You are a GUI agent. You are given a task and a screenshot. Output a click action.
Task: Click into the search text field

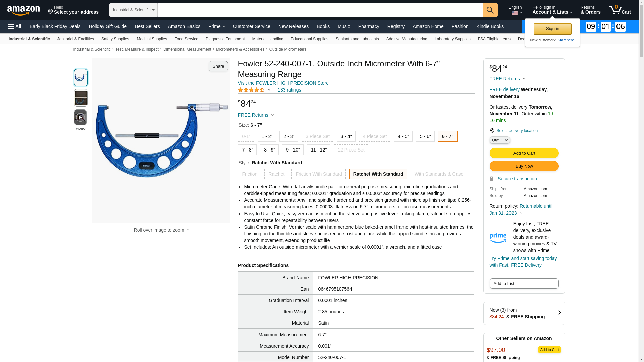[320, 10]
